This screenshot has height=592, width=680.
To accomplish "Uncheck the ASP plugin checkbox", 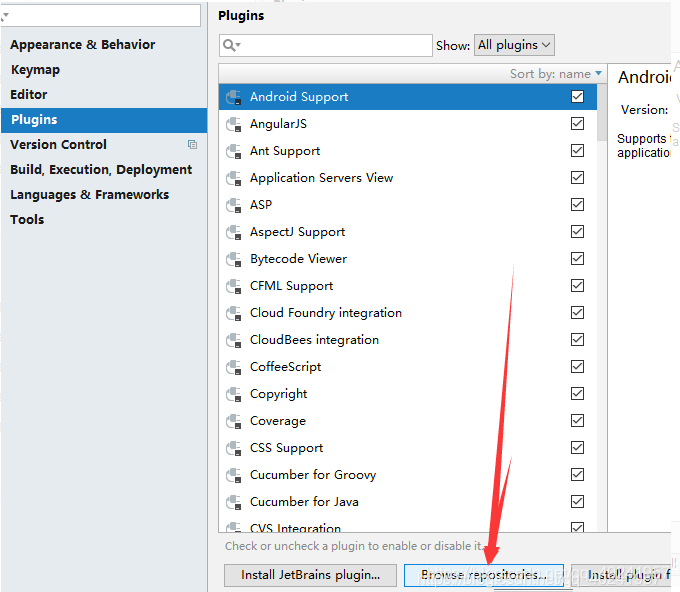I will [577, 204].
